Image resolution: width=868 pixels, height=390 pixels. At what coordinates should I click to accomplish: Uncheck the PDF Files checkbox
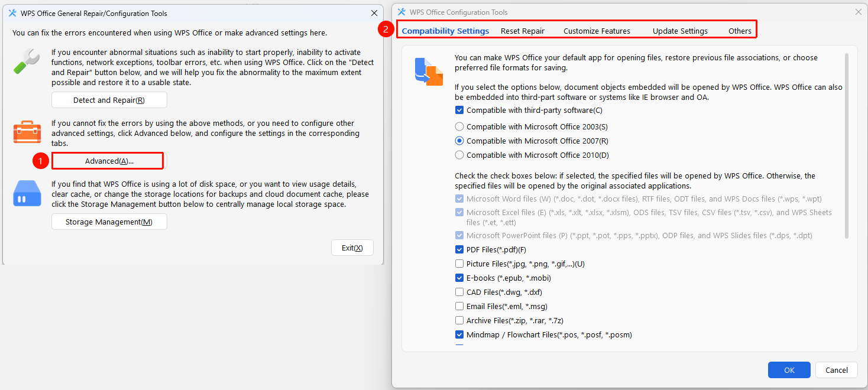(459, 249)
